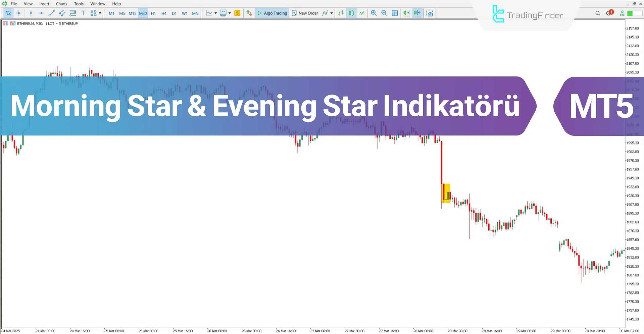Viewport: 644px width, 334px height.
Task: Select the Crosshair tool
Action: click(x=19, y=13)
